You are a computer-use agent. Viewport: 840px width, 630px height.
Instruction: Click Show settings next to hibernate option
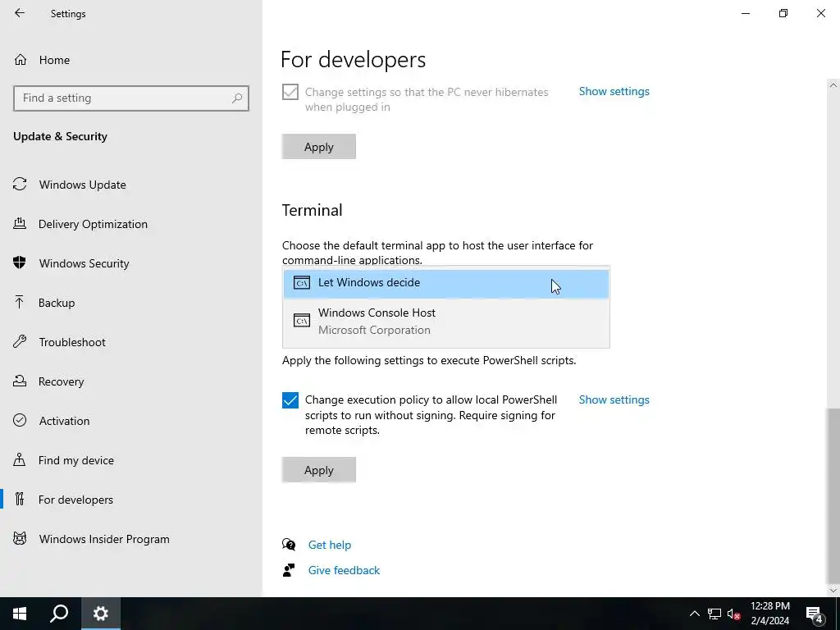[x=614, y=91]
